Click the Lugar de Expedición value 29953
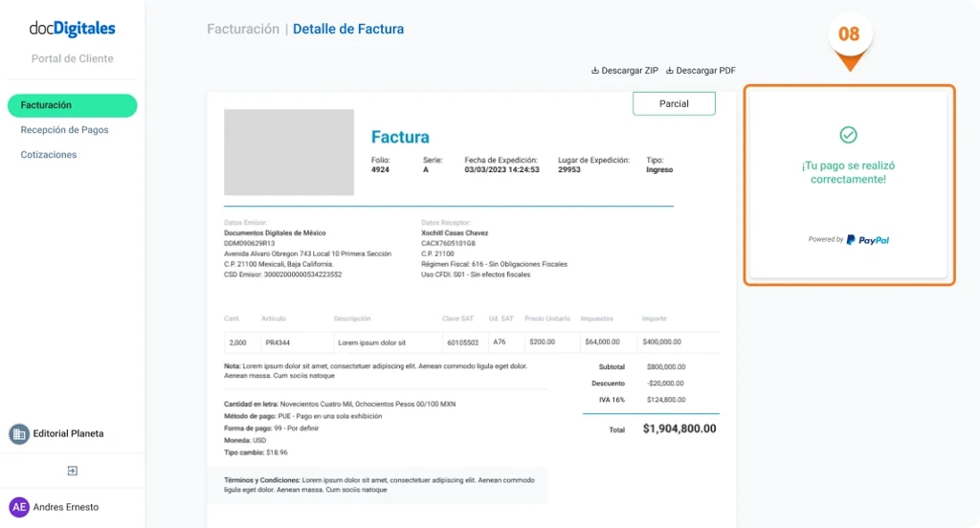 [x=569, y=170]
